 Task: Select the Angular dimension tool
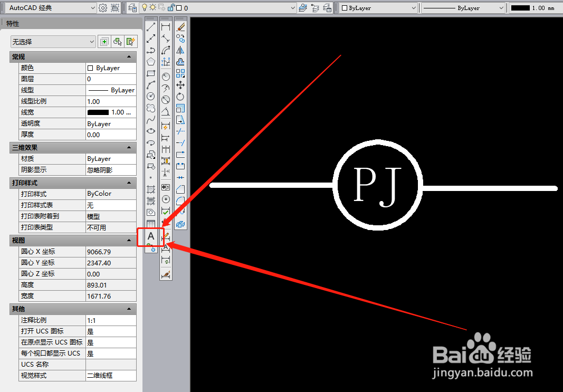166,111
